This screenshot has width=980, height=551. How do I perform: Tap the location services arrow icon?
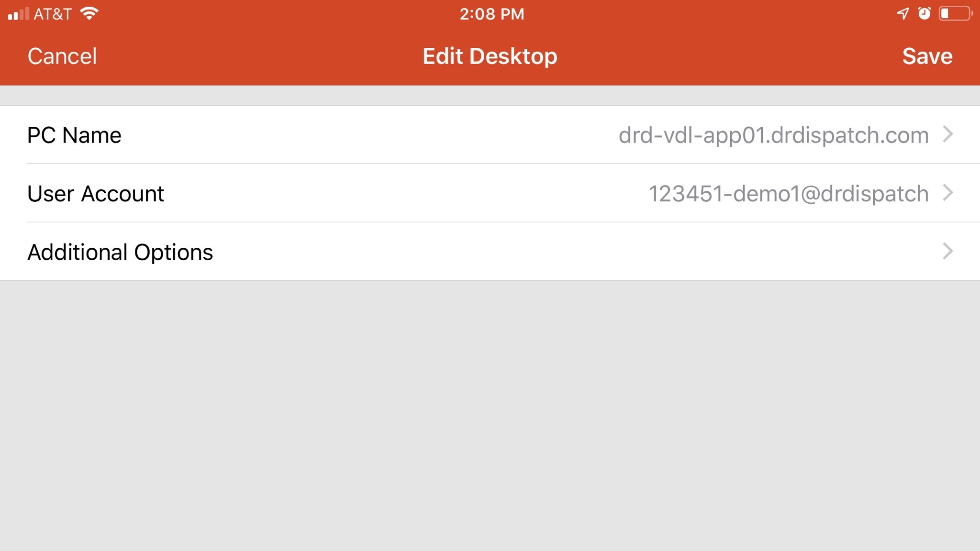point(902,13)
